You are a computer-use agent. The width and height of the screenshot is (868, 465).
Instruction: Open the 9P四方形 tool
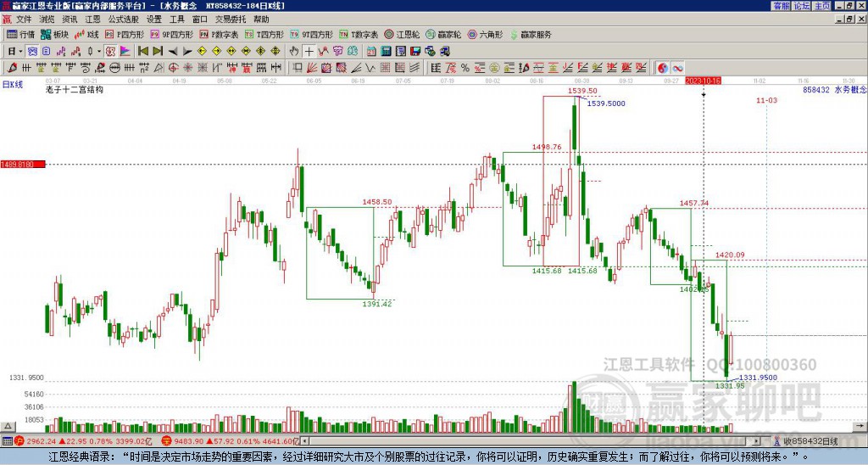click(x=172, y=34)
